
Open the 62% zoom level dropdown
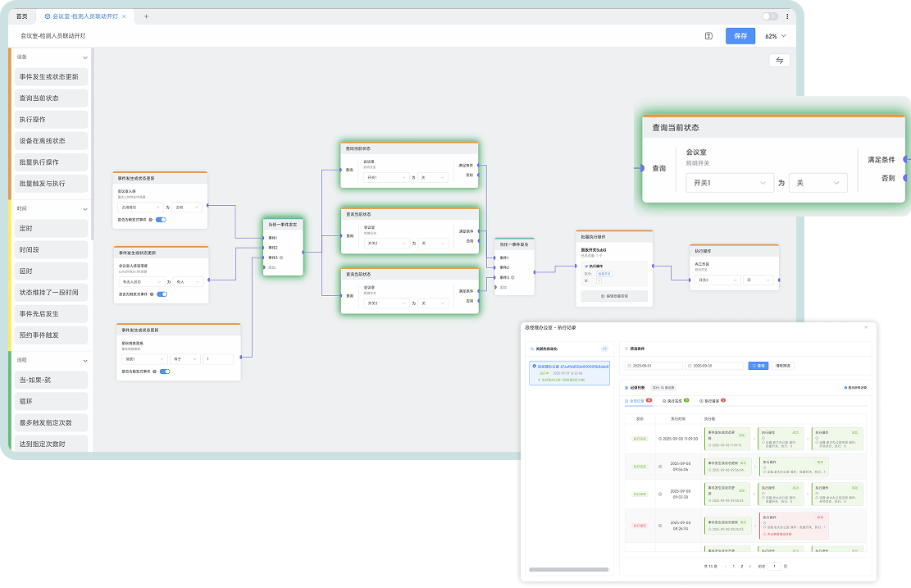click(x=775, y=36)
